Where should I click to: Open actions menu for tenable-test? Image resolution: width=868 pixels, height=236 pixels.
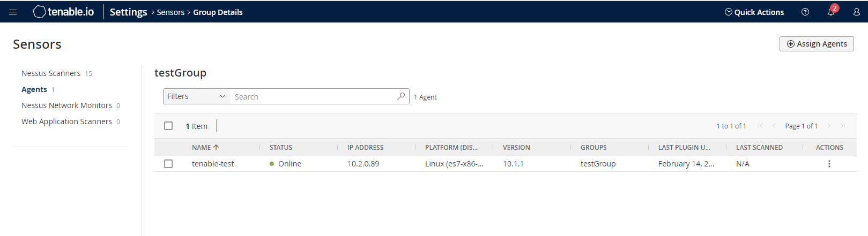[829, 164]
